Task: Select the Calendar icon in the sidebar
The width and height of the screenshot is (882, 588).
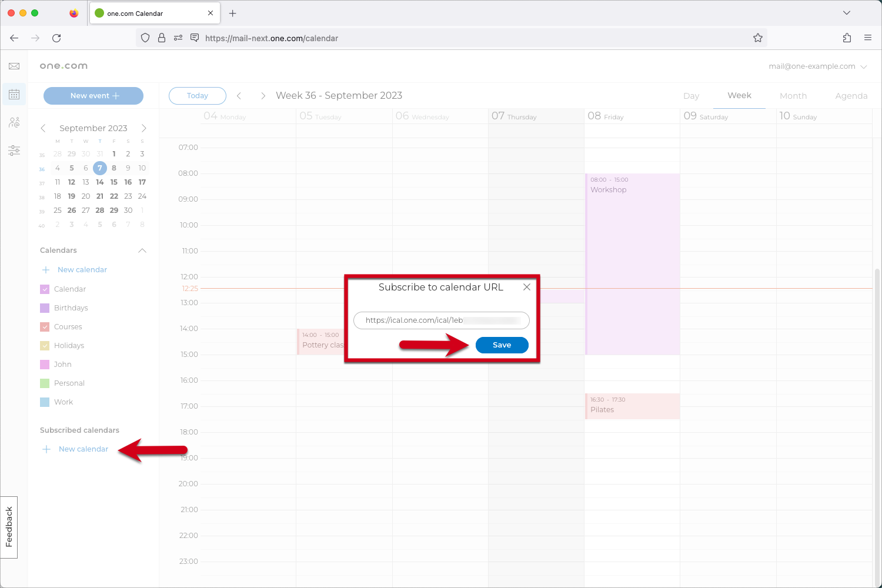Action: tap(14, 94)
